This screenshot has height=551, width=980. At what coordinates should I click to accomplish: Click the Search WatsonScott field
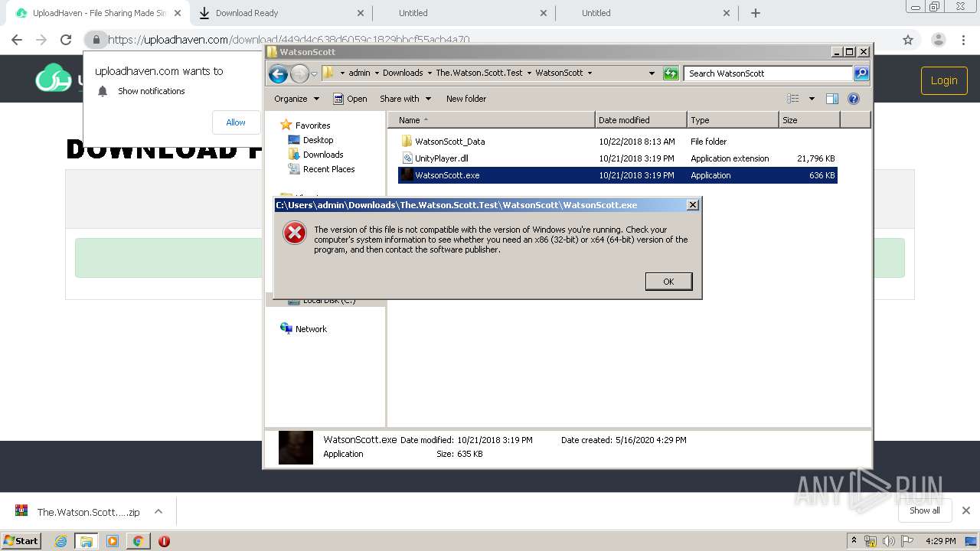[x=768, y=73]
